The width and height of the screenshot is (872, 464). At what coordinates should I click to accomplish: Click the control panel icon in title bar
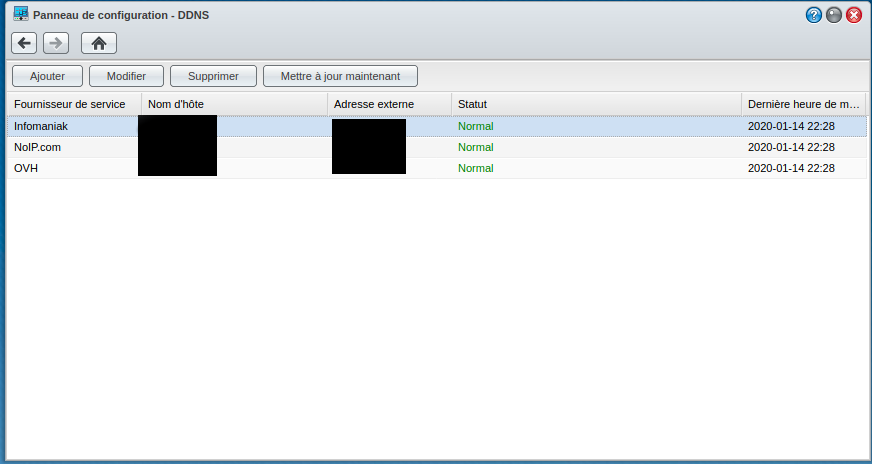tap(21, 14)
